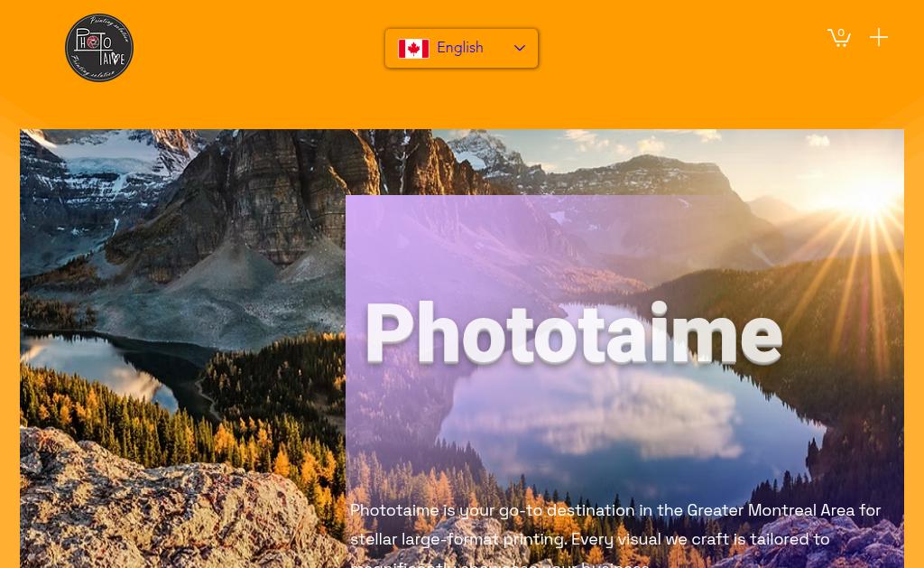Open the English language dropdown
This screenshot has width=924, height=568.
coord(461,49)
